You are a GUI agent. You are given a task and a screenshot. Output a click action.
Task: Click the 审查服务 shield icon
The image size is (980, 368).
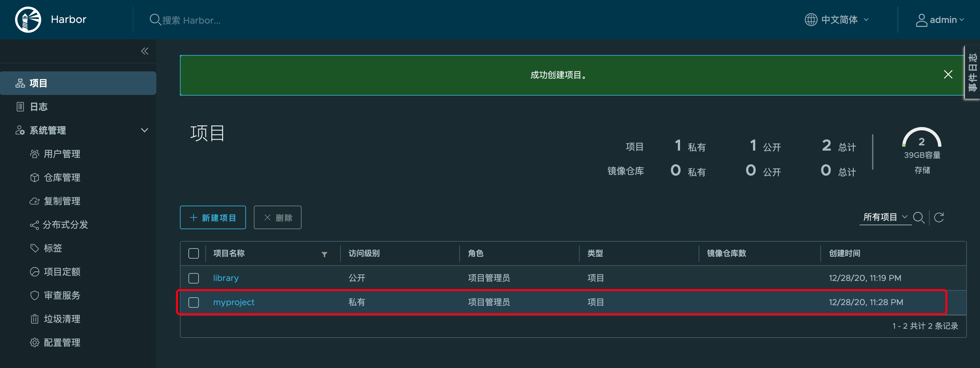34,295
